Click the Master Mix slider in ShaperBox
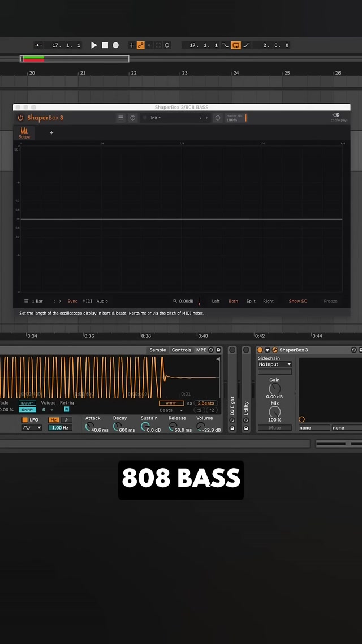 pos(236,118)
